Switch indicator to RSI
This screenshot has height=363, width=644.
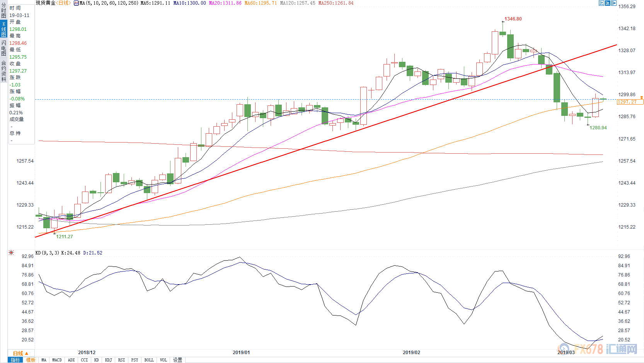click(121, 360)
